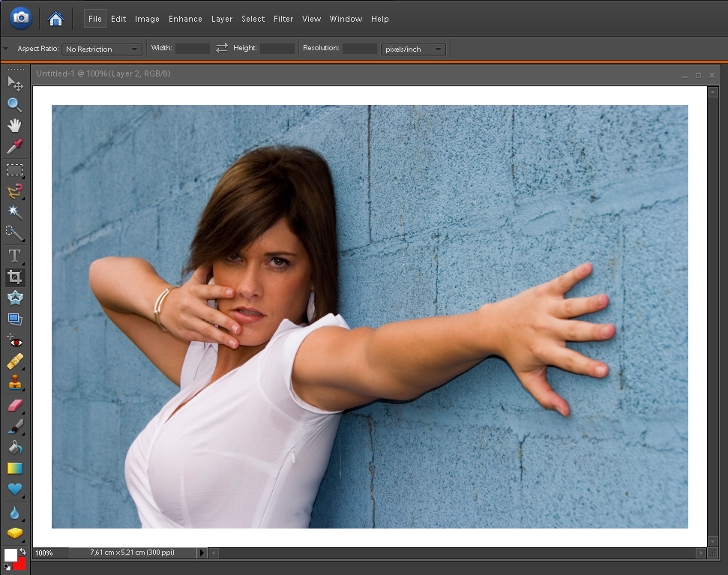Reset to default black and white colors
This screenshot has height=575, width=728.
(7, 568)
